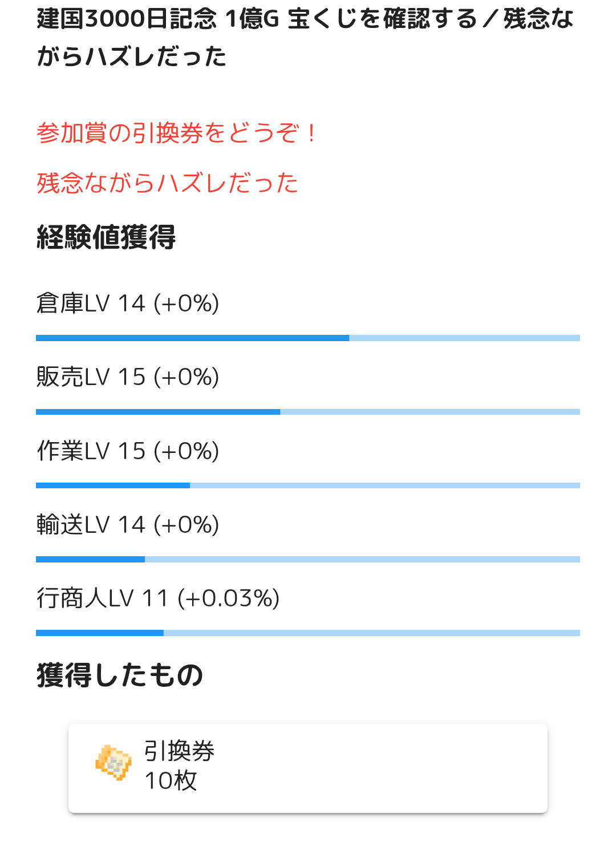Tap the 行商人LV 11 (+0.03%) label
Image resolution: width=616 pixels, height=842 pixels.
tap(158, 598)
